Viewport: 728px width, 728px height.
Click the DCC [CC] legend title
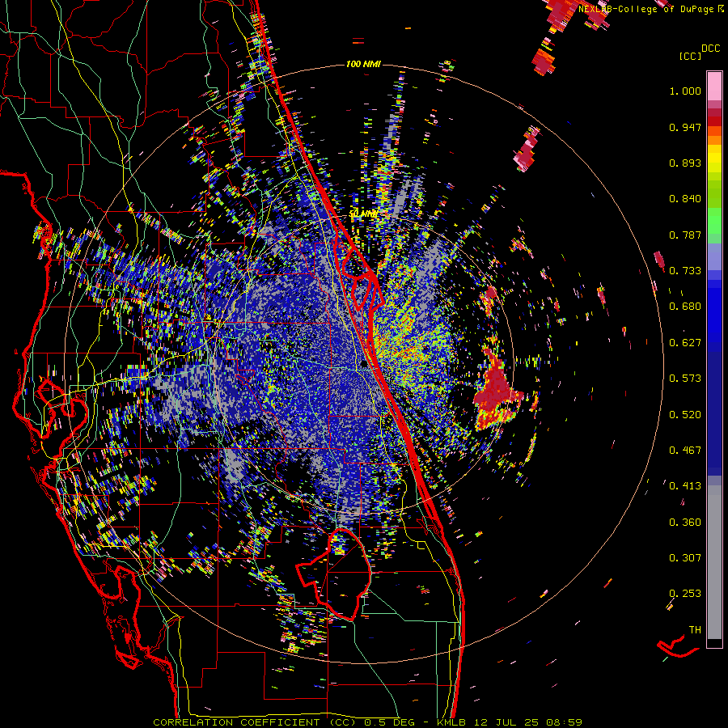point(700,52)
